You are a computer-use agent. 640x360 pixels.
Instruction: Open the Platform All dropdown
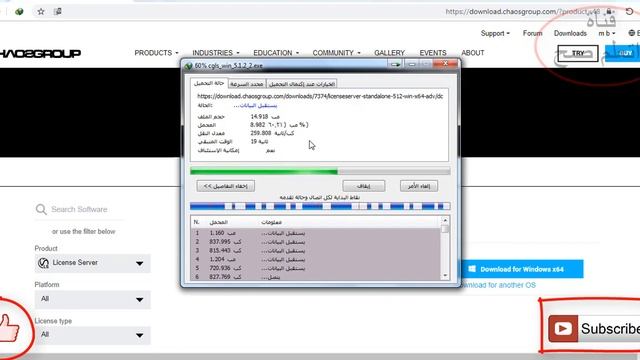pos(92,299)
